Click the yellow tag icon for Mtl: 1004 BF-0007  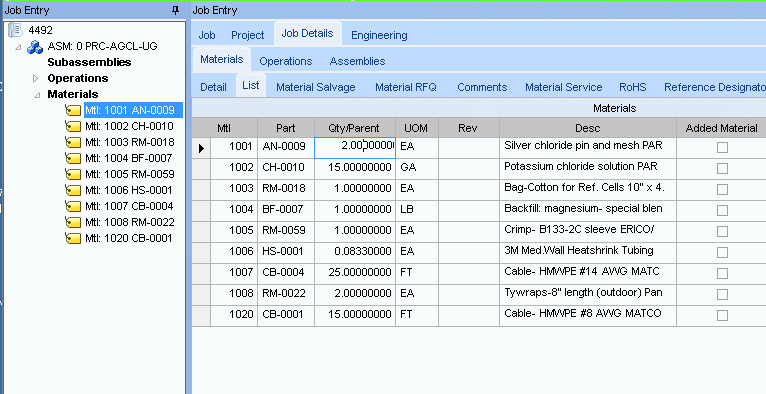pyautogui.click(x=73, y=158)
